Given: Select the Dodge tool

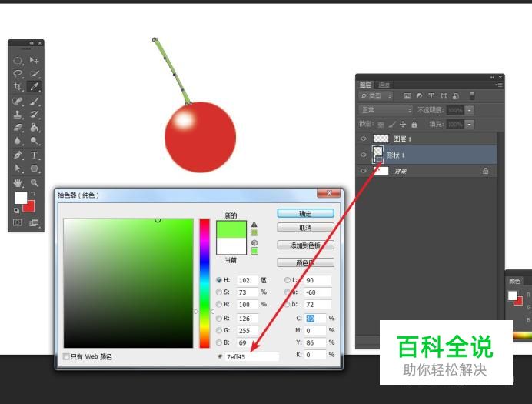Looking at the screenshot, I should pos(34,141).
